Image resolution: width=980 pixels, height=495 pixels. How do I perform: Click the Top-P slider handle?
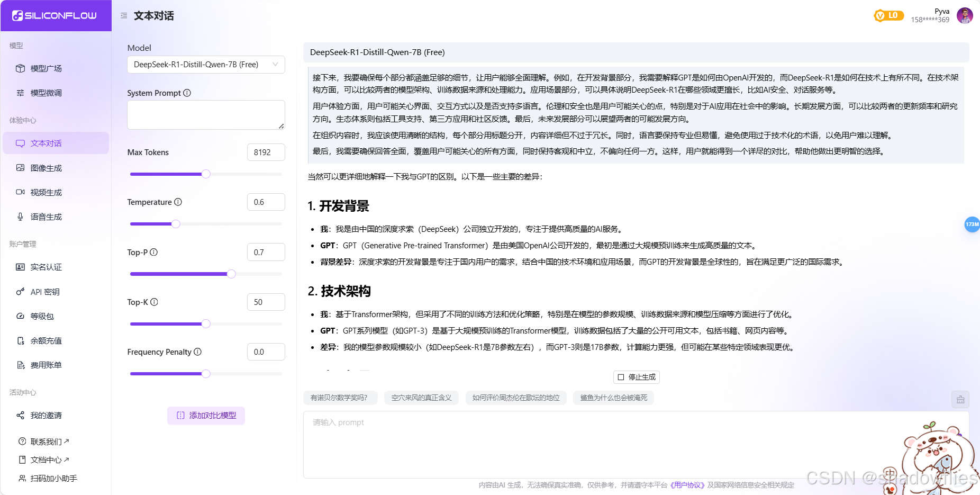coord(231,274)
